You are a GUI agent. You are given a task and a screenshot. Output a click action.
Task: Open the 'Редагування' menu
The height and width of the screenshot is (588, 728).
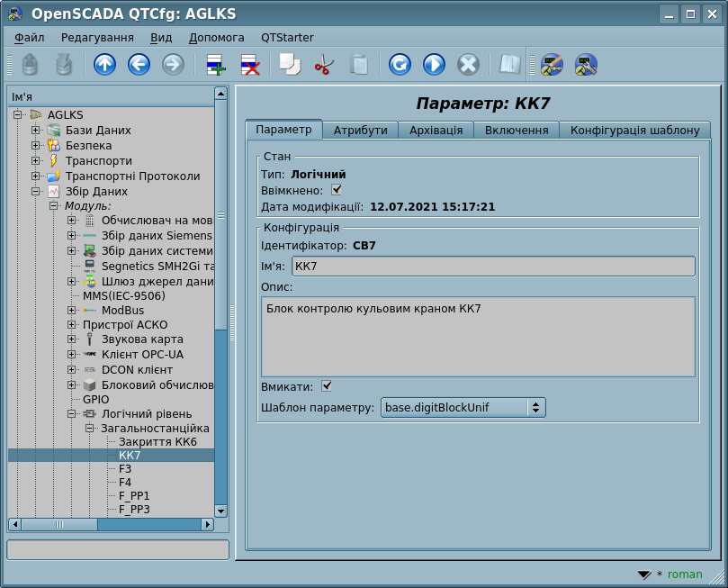coord(97,38)
